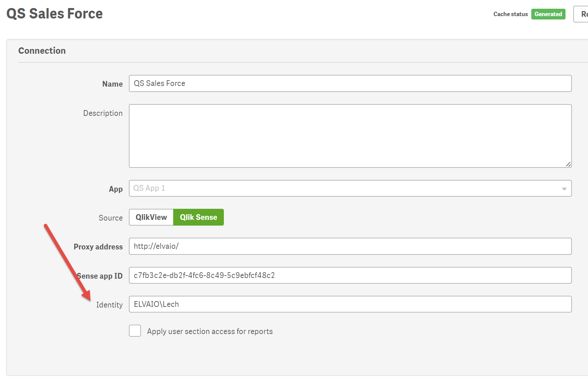The image size is (588, 378).
Task: Click the Description box resize handle
Action: tap(568, 164)
